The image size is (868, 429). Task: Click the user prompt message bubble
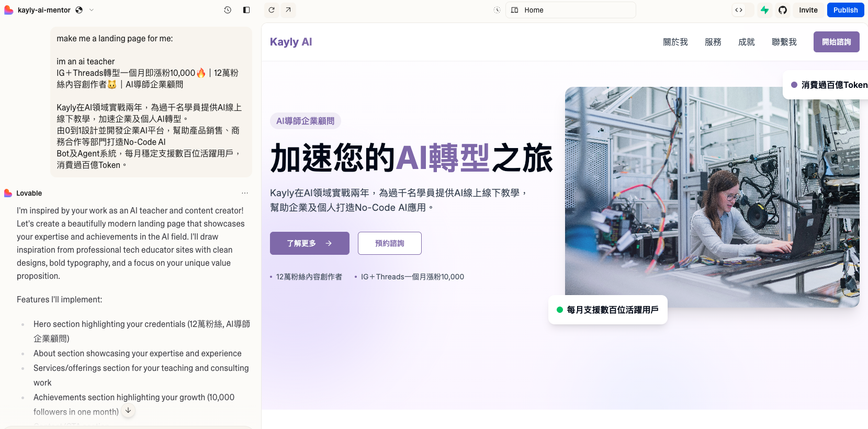[x=151, y=102]
